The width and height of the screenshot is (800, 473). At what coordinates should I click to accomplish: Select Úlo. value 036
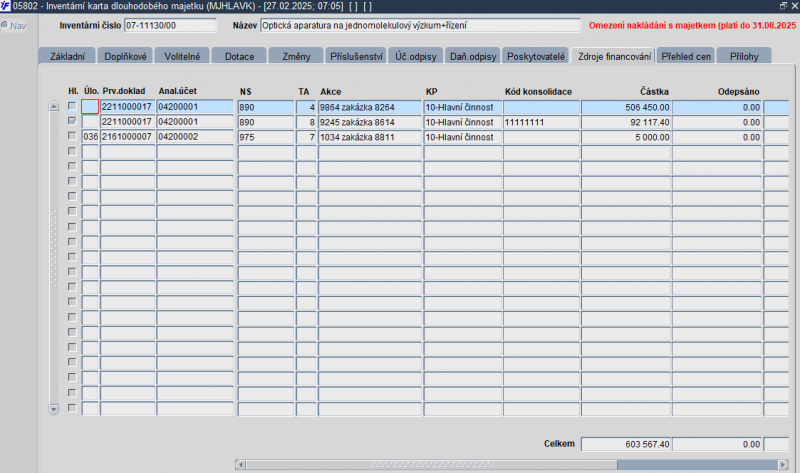click(90, 137)
